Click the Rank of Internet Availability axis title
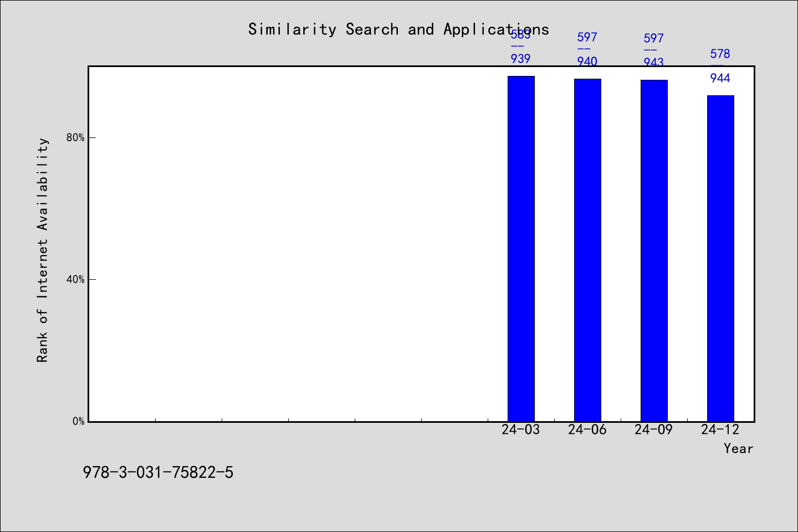 43,250
